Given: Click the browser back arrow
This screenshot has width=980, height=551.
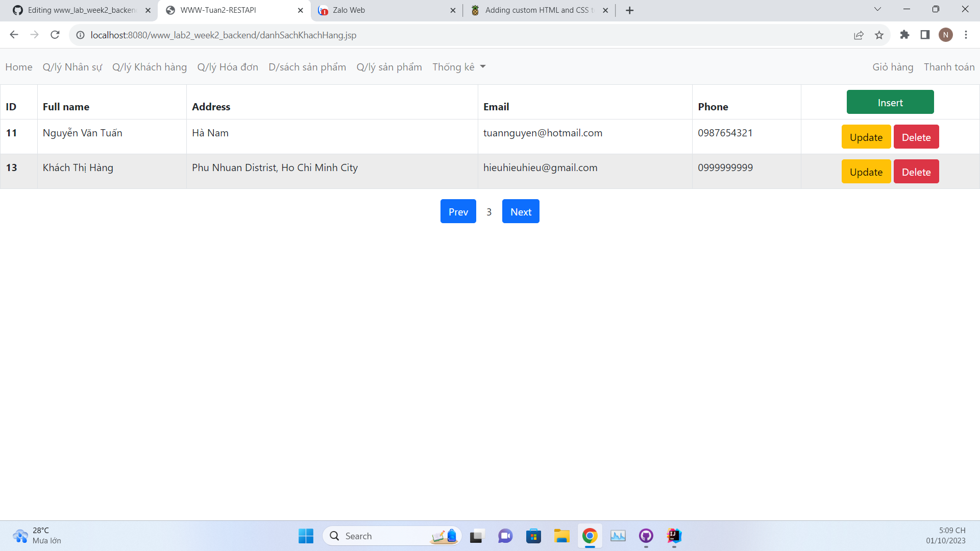Looking at the screenshot, I should click(x=14, y=35).
